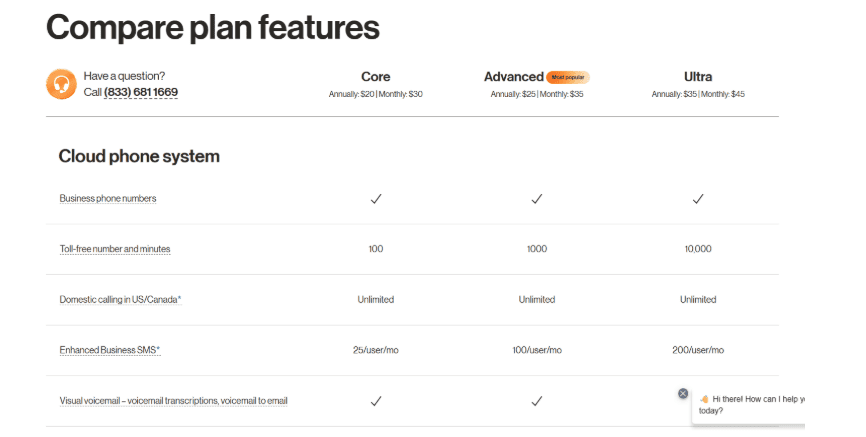Call the (833) 681 1669 number link
Viewport: 866px width, 437px height.
click(x=141, y=92)
